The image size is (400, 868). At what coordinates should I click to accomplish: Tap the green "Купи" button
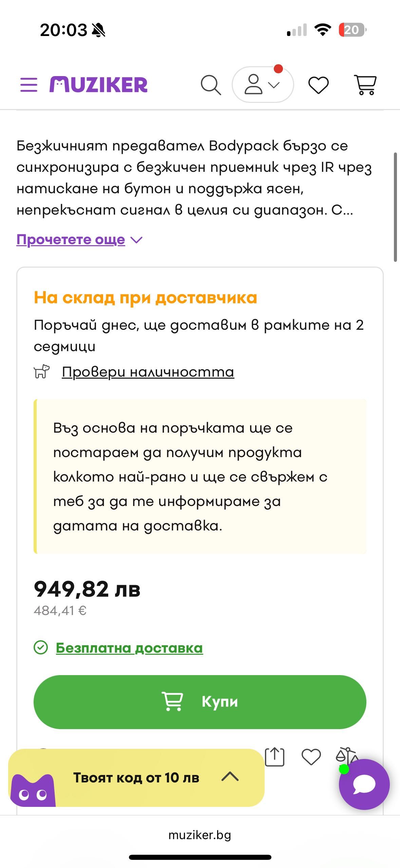click(200, 702)
